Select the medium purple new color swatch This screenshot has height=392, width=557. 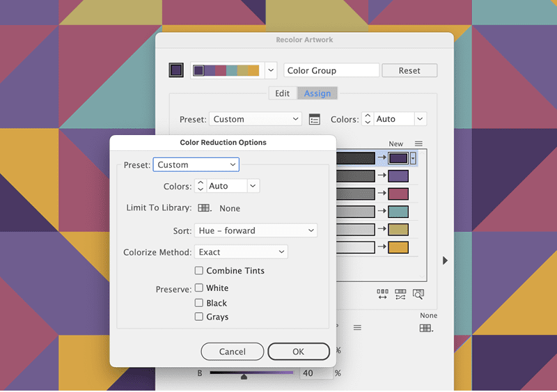(x=398, y=176)
